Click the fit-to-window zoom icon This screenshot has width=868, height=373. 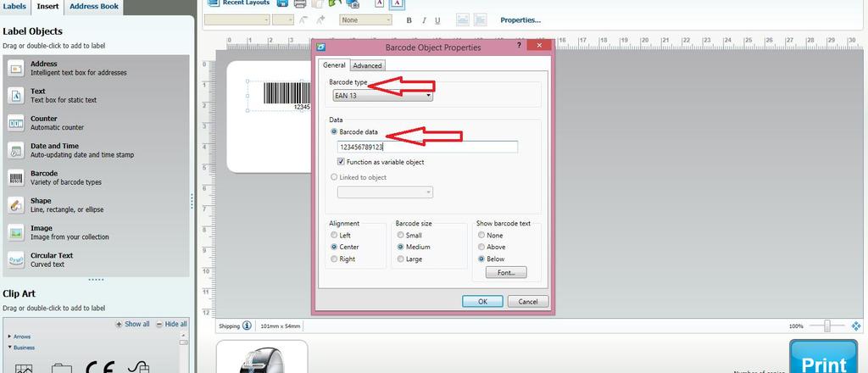click(856, 326)
